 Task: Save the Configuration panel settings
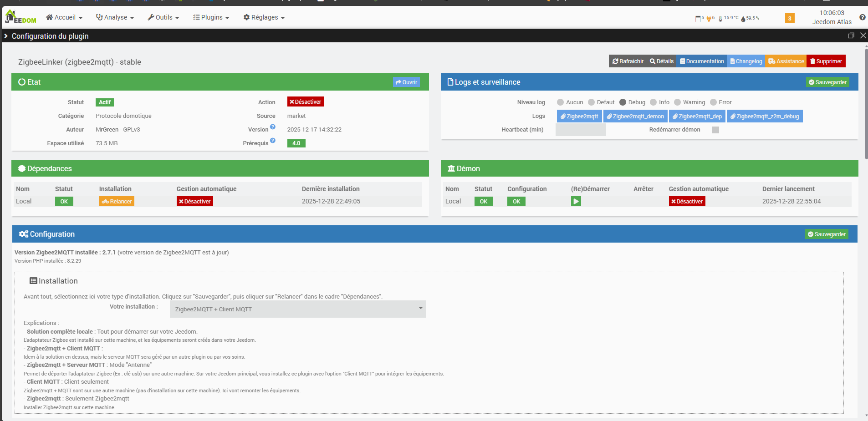point(827,234)
